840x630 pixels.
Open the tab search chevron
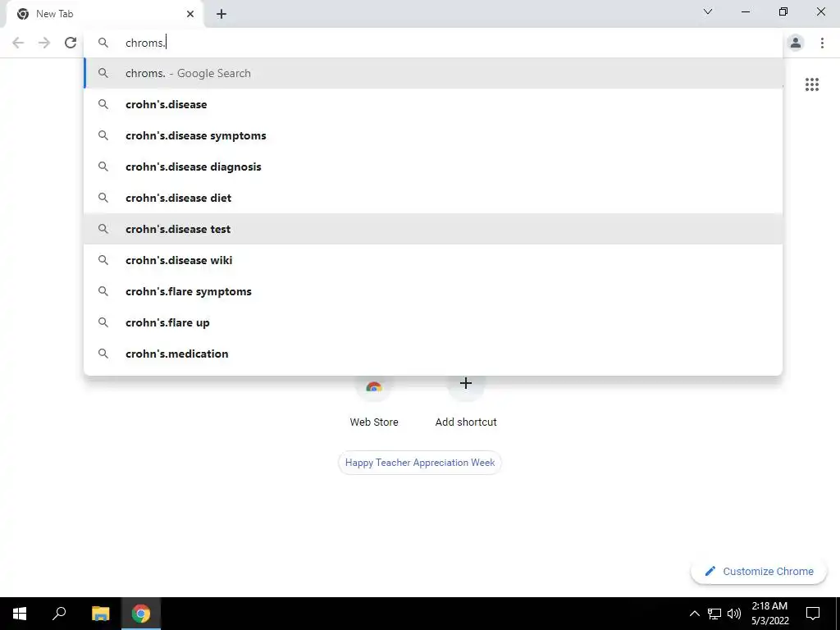tap(708, 11)
